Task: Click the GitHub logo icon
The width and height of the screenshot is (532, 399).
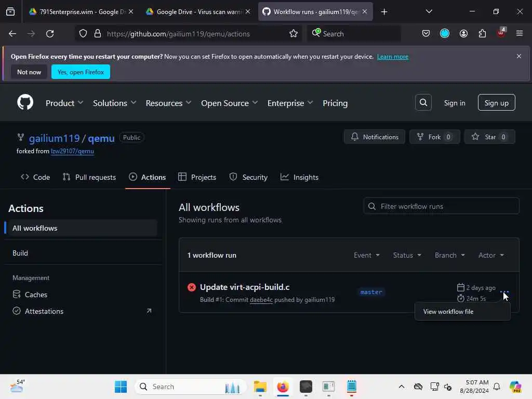Action: coord(25,102)
